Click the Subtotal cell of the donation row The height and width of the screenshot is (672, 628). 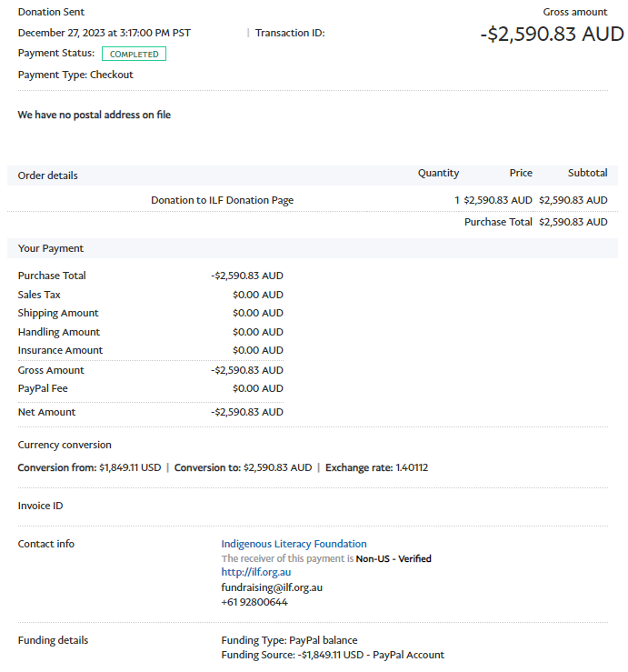(x=573, y=200)
